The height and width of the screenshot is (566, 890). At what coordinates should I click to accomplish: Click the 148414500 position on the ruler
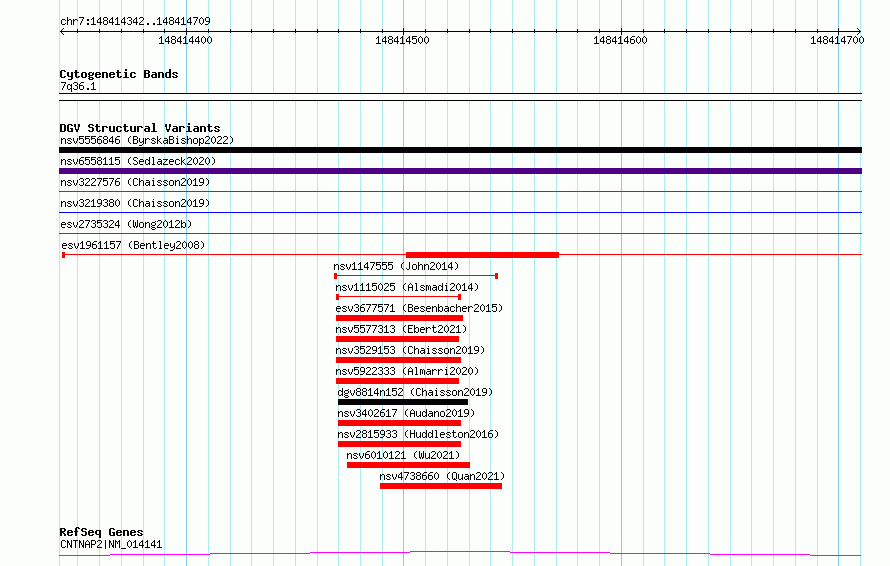[x=402, y=40]
